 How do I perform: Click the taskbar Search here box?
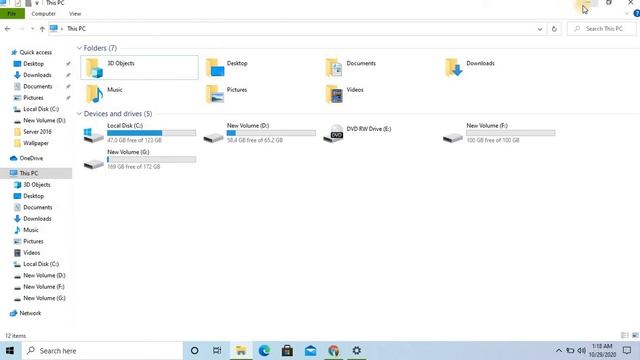[102, 351]
